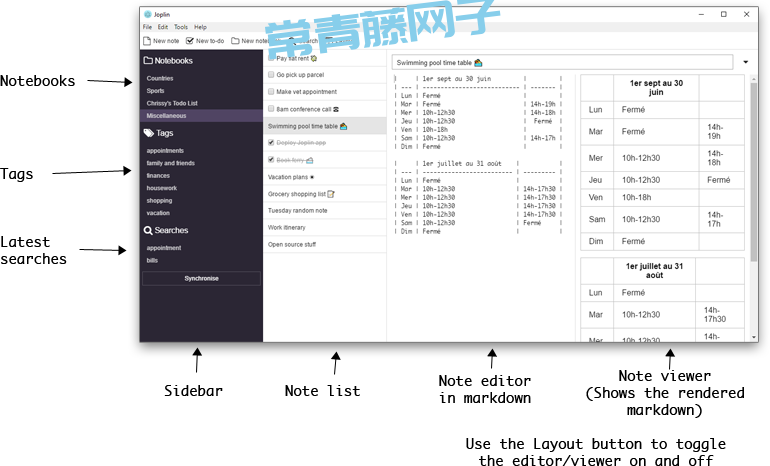Image resolution: width=770 pixels, height=466 pixels.
Task: Open the File menu
Action: (148, 27)
